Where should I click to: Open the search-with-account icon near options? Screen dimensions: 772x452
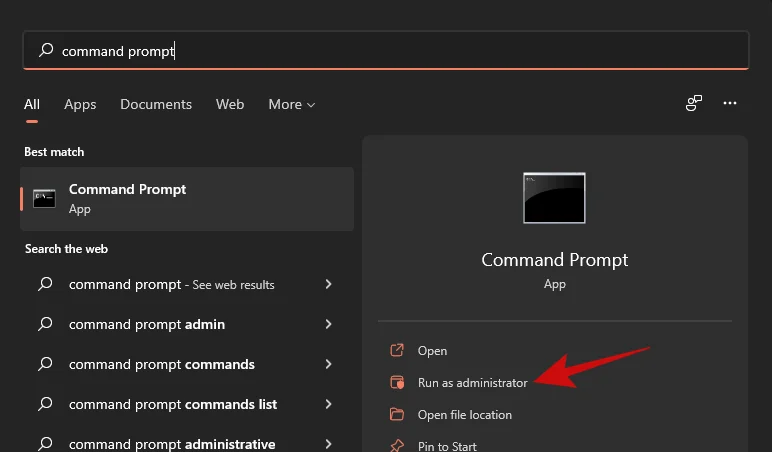tap(694, 103)
